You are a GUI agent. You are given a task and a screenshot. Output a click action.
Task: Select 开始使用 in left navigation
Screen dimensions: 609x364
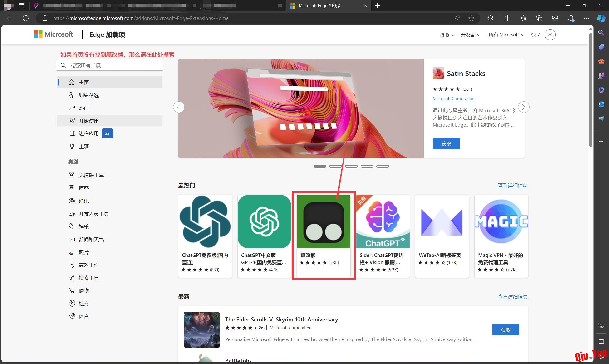click(110, 121)
